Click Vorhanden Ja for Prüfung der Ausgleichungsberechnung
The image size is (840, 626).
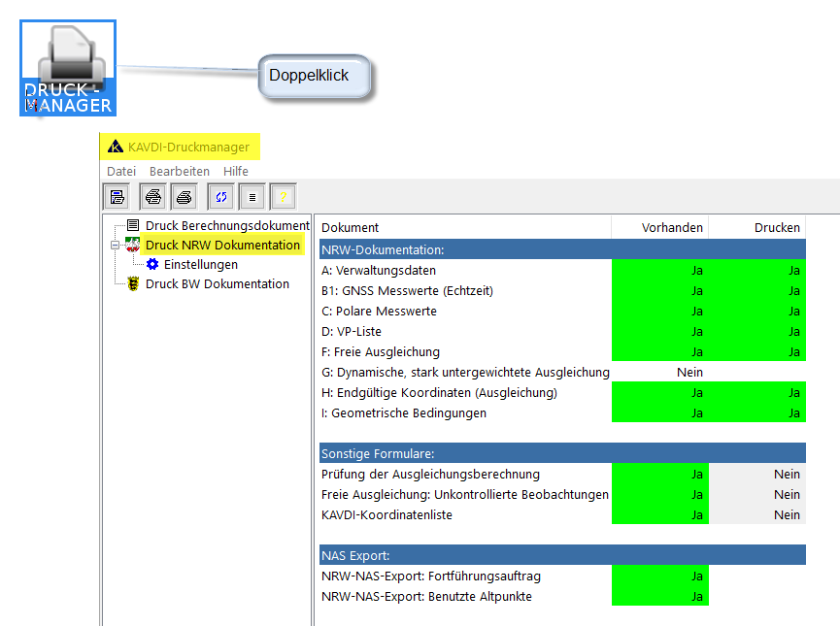point(660,474)
